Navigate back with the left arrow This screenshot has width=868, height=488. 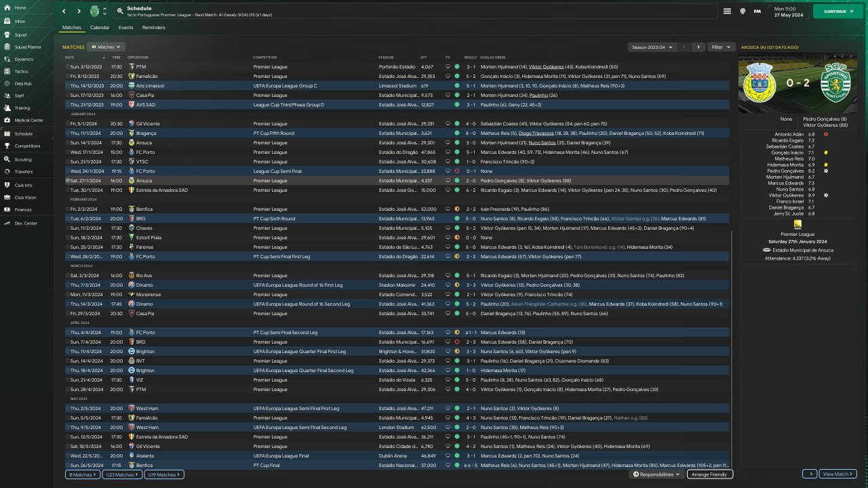64,12
